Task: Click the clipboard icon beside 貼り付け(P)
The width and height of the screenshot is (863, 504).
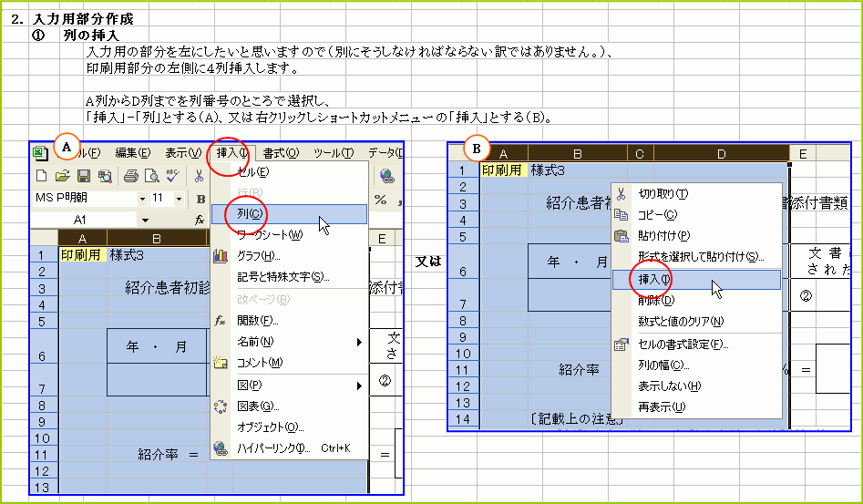Action: tap(621, 236)
